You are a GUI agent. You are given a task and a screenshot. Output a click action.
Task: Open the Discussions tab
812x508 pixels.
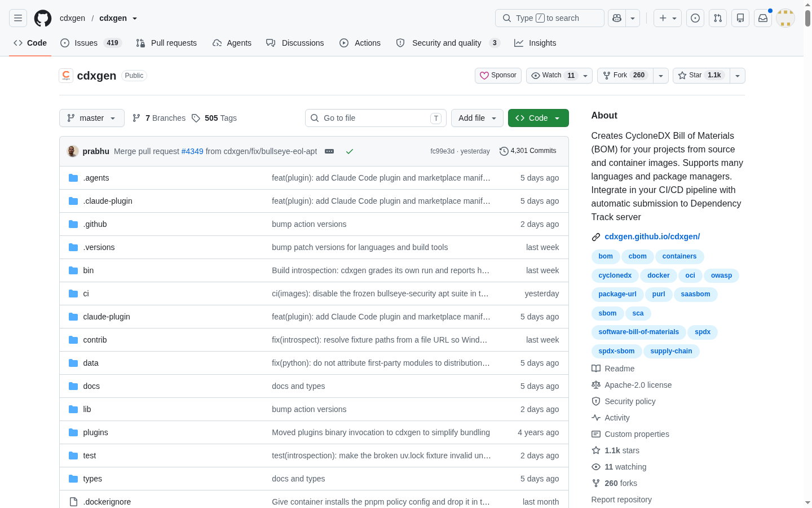[x=295, y=43]
